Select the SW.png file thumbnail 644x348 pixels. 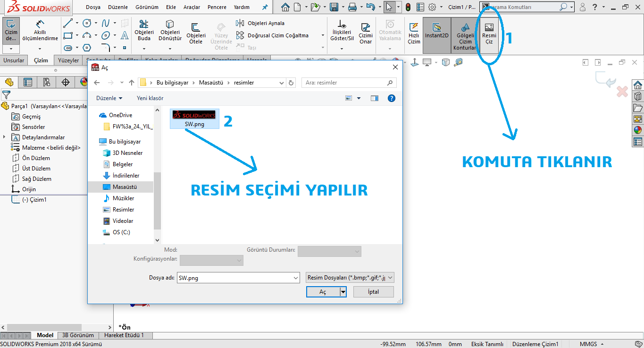pyautogui.click(x=194, y=119)
